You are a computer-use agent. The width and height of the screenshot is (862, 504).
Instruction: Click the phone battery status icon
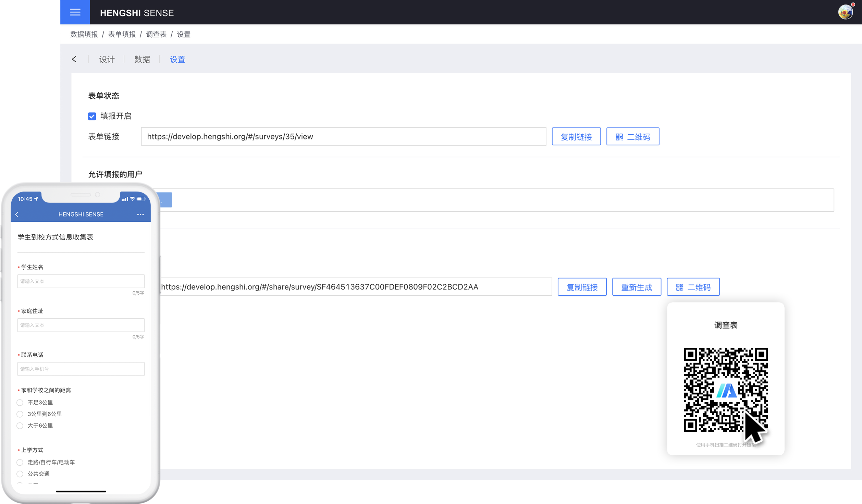140,199
